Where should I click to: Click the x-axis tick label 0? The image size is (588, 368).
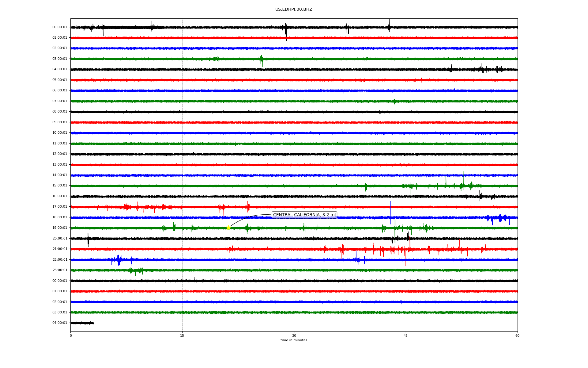pyautogui.click(x=71, y=335)
